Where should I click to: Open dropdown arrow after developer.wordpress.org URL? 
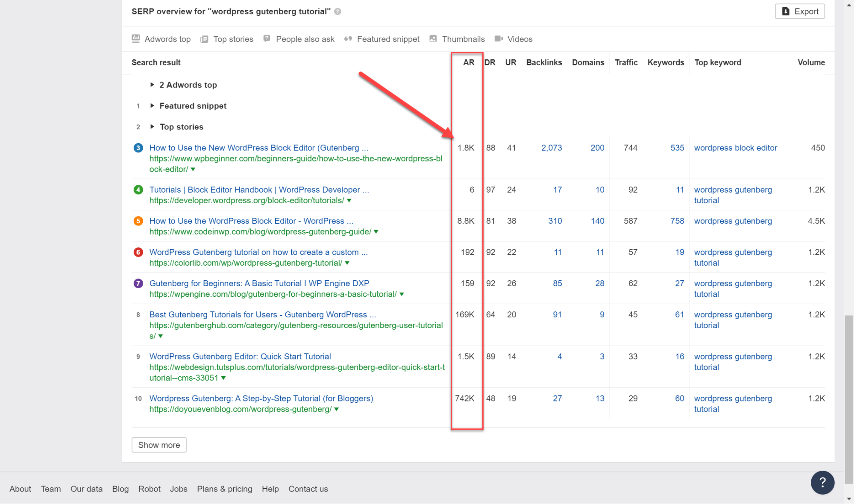[349, 201]
